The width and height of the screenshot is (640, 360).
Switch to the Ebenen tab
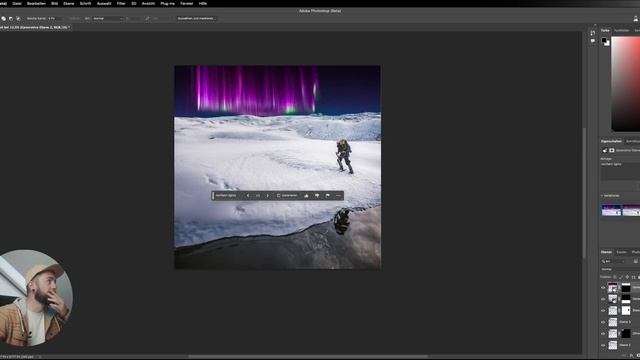[x=607, y=252]
